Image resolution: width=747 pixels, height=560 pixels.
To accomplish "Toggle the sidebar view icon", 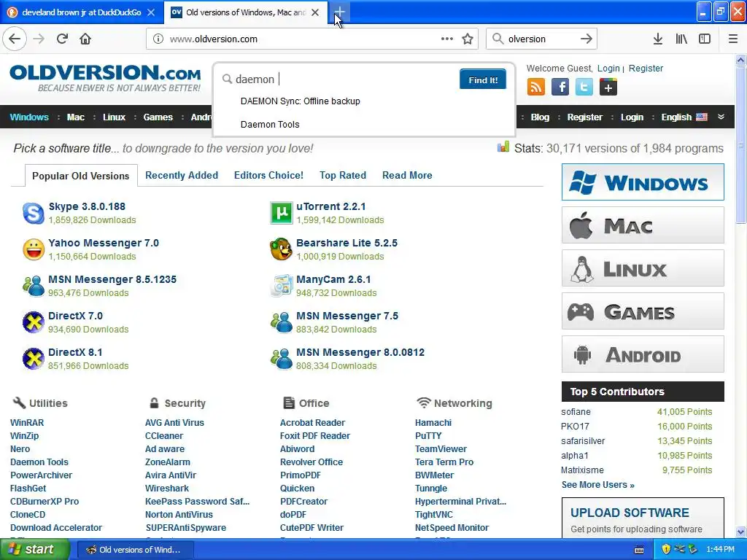I will click(705, 39).
